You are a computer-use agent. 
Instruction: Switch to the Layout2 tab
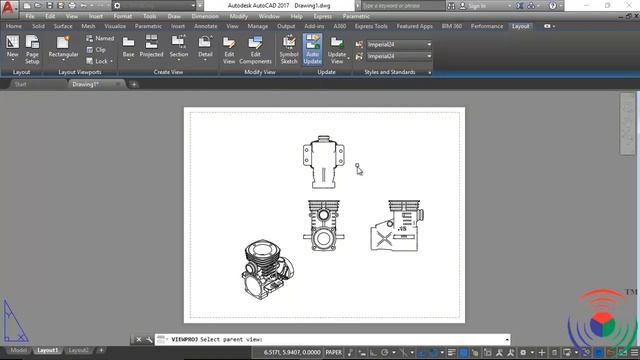click(x=78, y=350)
